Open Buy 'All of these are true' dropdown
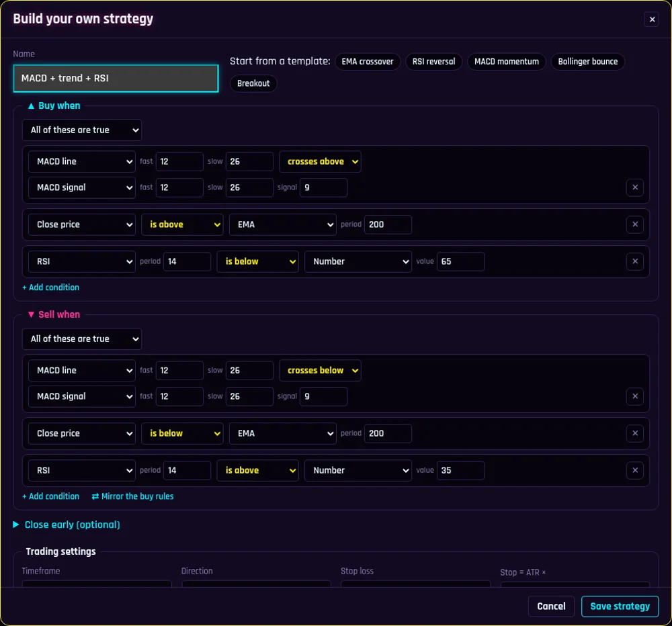Viewport: 672px width, 626px height. (82, 130)
